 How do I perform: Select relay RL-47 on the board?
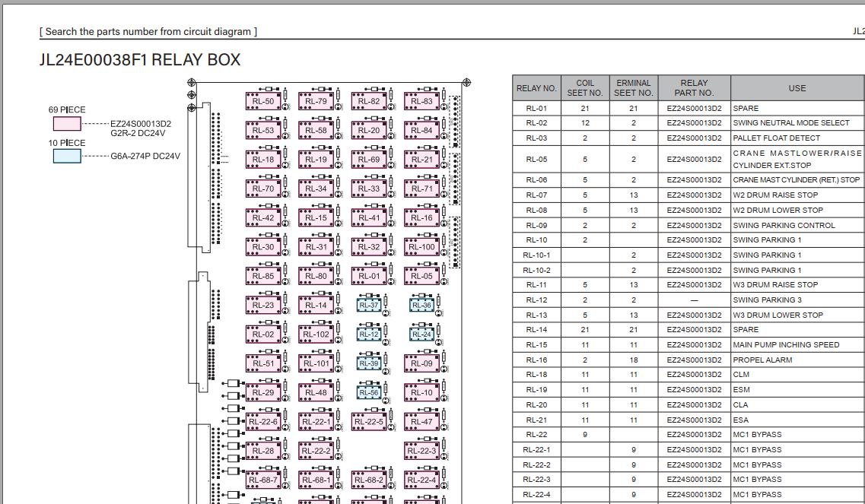click(x=422, y=422)
